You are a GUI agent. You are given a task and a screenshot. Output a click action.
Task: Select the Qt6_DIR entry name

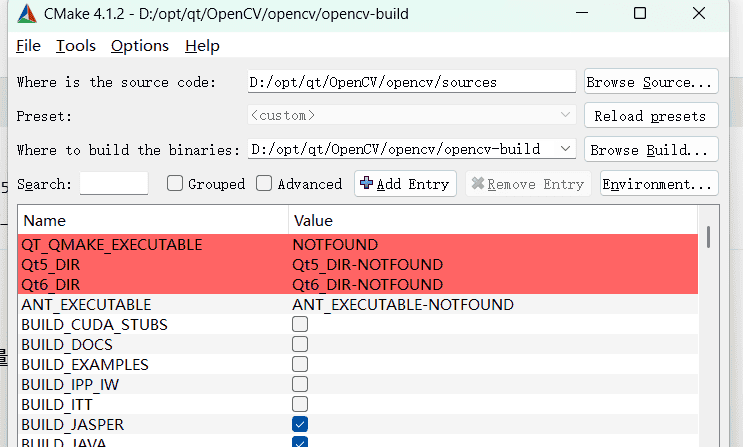[x=51, y=284]
